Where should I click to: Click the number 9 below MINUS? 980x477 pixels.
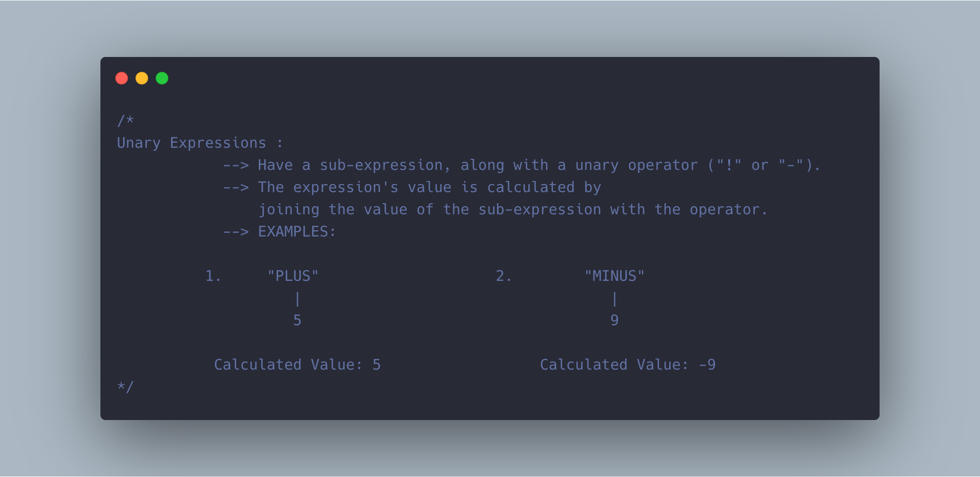click(615, 320)
